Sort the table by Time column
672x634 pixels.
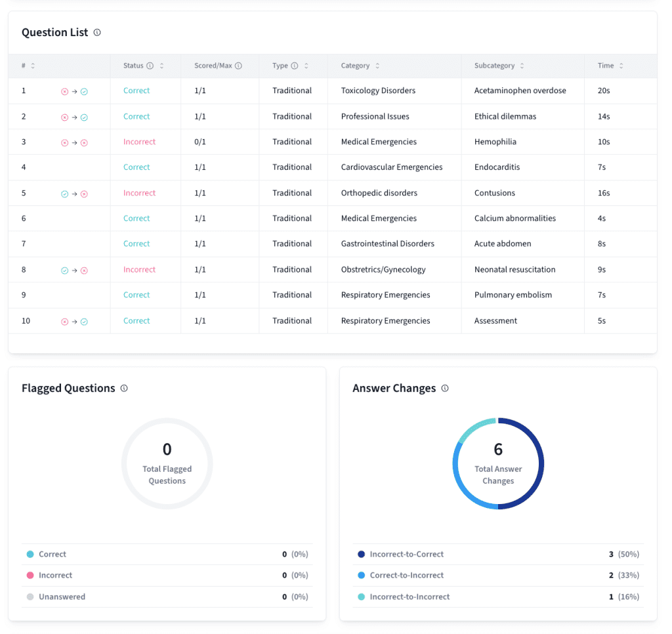(621, 66)
